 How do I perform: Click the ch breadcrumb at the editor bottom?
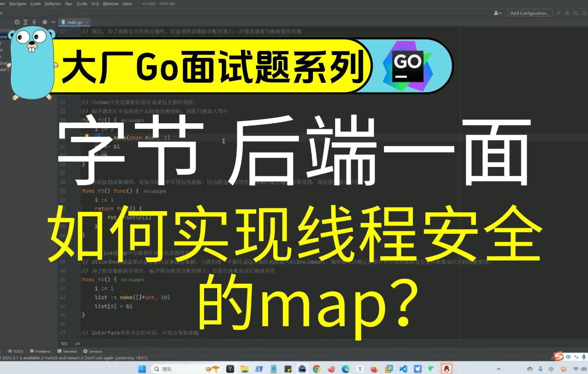click(77, 344)
